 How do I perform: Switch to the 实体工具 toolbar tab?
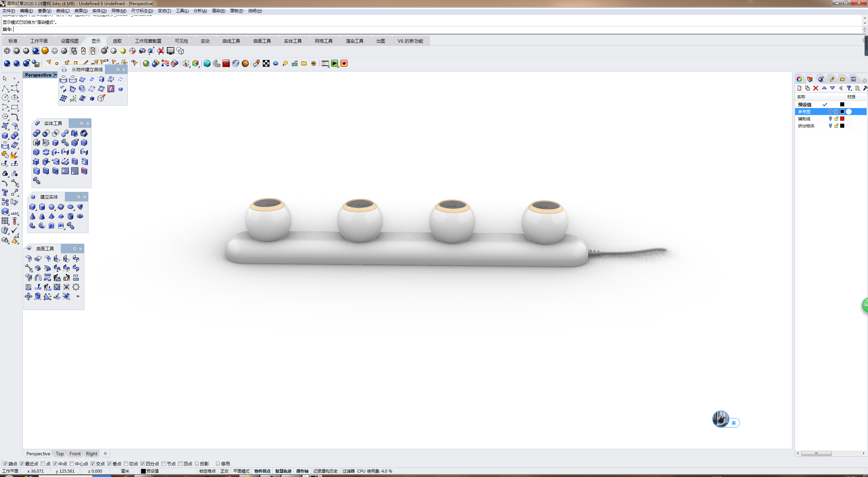pyautogui.click(x=293, y=41)
